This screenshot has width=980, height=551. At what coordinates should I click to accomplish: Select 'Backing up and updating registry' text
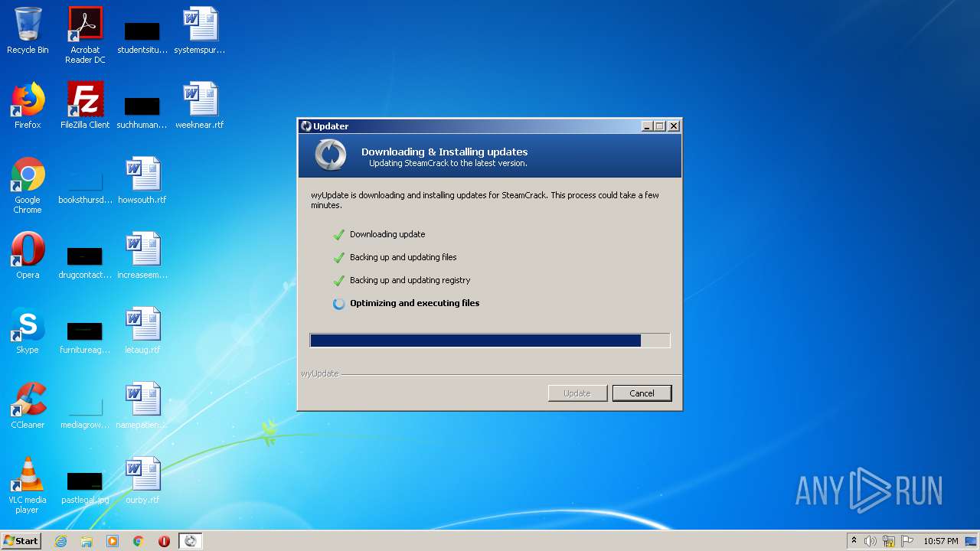[410, 280]
